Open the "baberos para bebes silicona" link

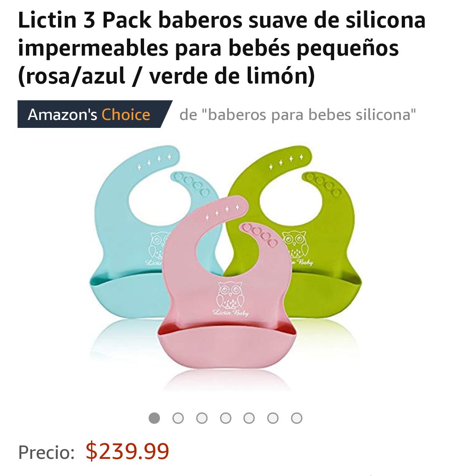tap(297, 115)
